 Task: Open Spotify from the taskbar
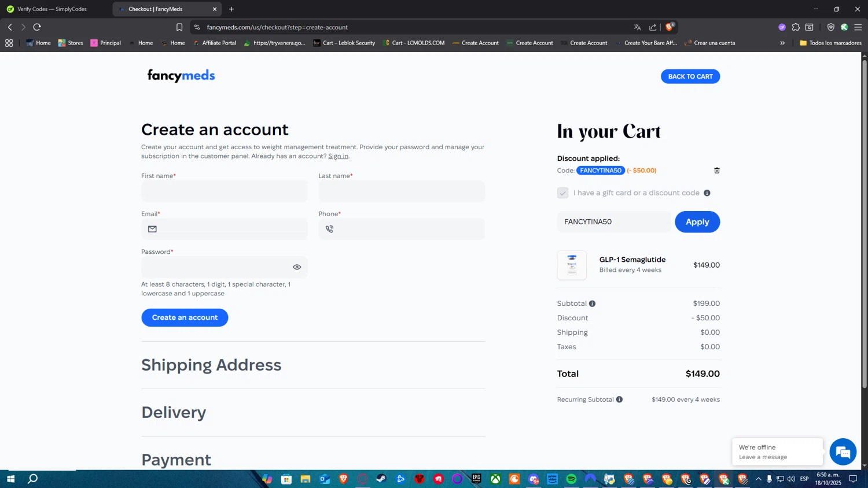pyautogui.click(x=571, y=479)
